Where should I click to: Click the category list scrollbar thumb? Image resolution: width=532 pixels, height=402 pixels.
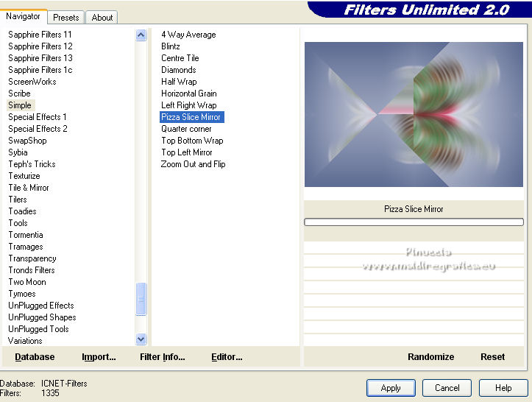point(141,299)
